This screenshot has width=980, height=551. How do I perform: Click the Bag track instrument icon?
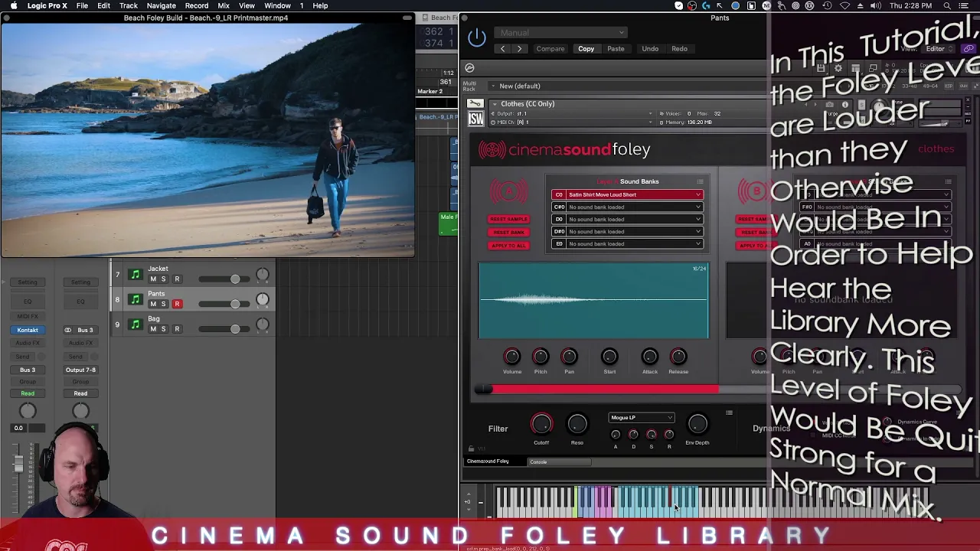[136, 324]
